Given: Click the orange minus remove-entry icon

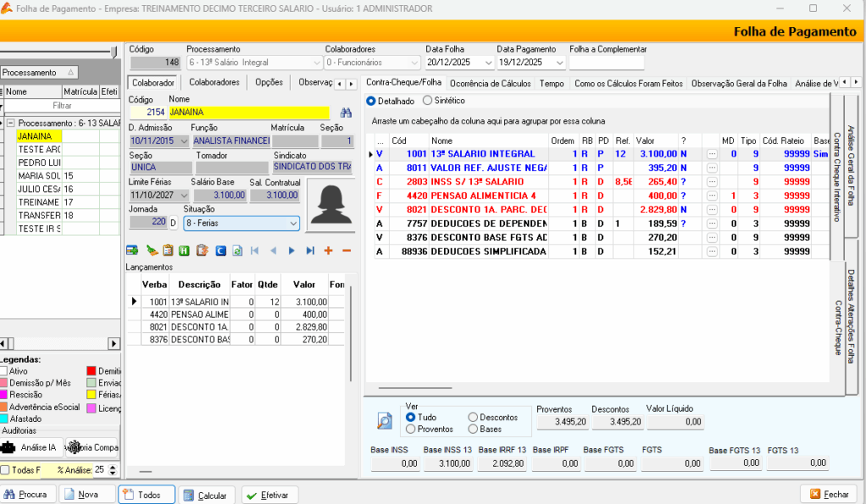Looking at the screenshot, I should [x=346, y=250].
